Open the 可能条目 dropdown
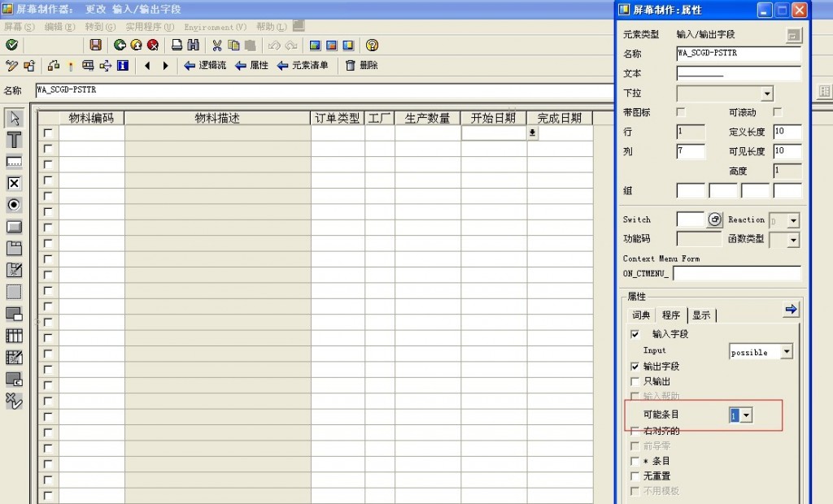The image size is (833, 504). [x=747, y=415]
